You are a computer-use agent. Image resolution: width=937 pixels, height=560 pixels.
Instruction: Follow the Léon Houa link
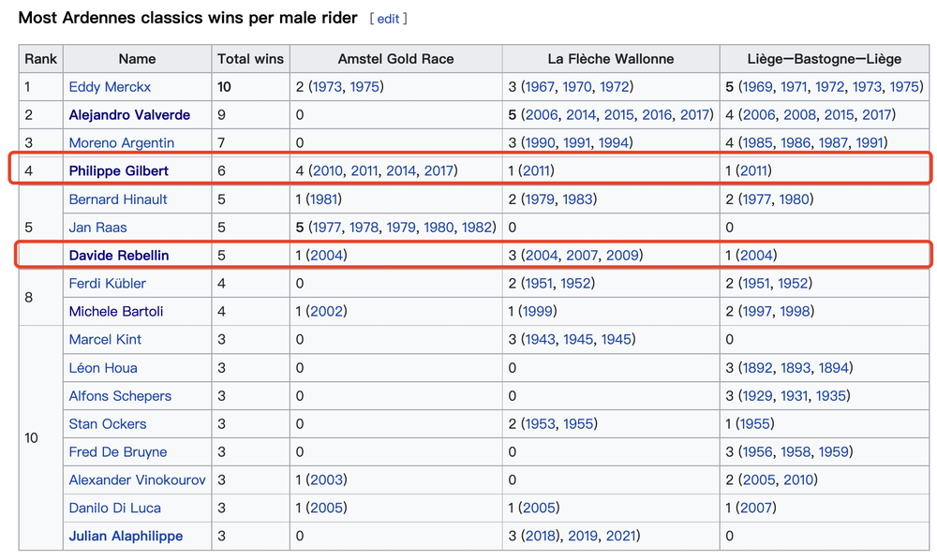(103, 368)
